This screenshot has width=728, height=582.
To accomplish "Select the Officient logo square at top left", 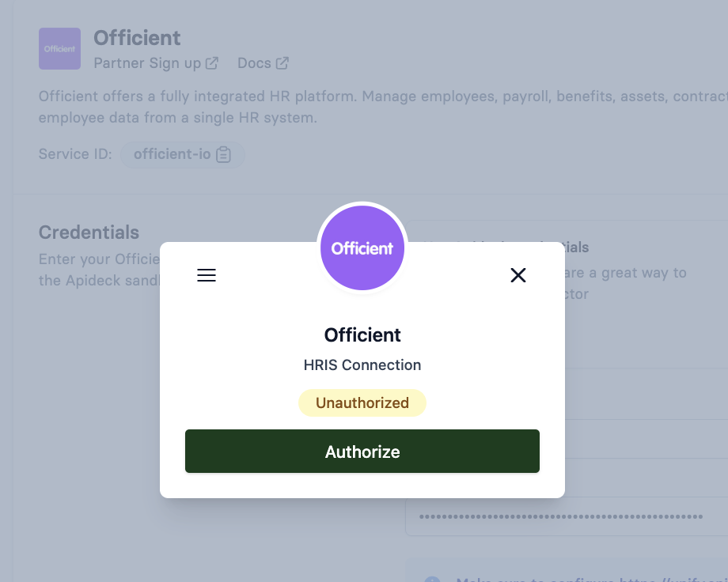I will 59,48.
